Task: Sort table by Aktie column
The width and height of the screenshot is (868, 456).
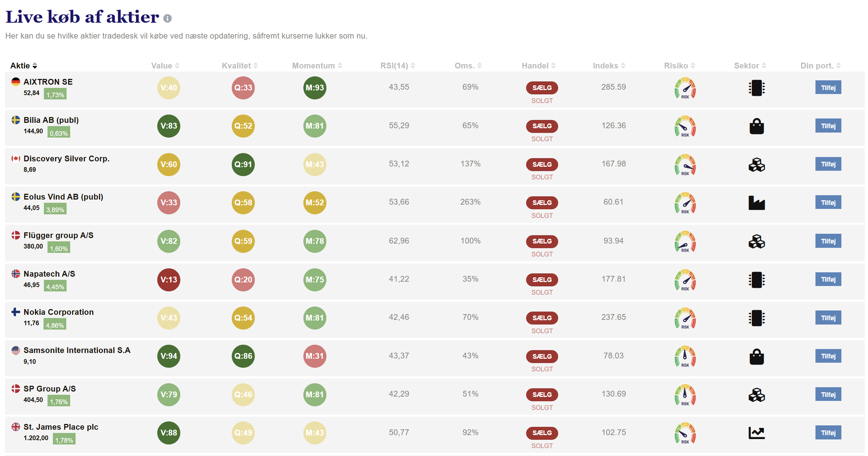Action: pos(24,66)
